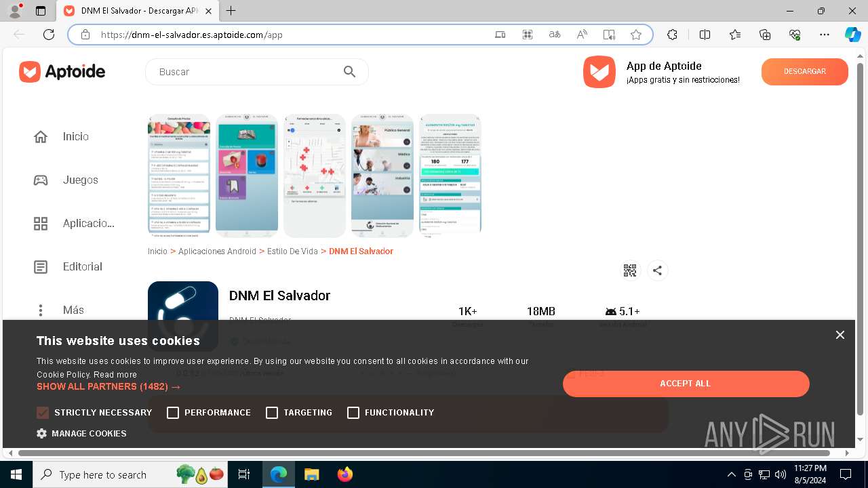Image resolution: width=868 pixels, height=488 pixels.
Task: Enable the Performance cookies checkbox
Action: point(173,413)
